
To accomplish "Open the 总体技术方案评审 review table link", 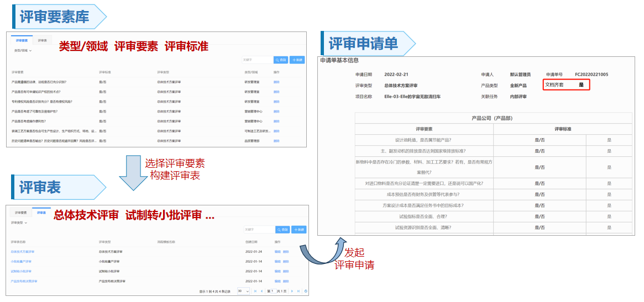I will pos(23,252).
